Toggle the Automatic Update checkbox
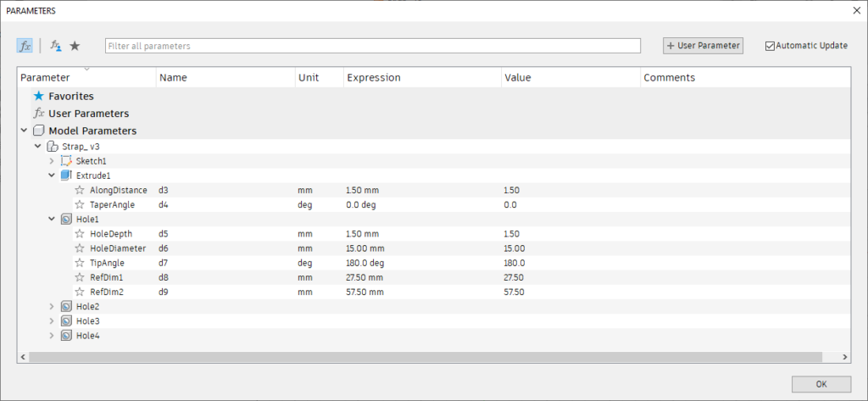Viewport: 868px width, 401px height. click(770, 46)
